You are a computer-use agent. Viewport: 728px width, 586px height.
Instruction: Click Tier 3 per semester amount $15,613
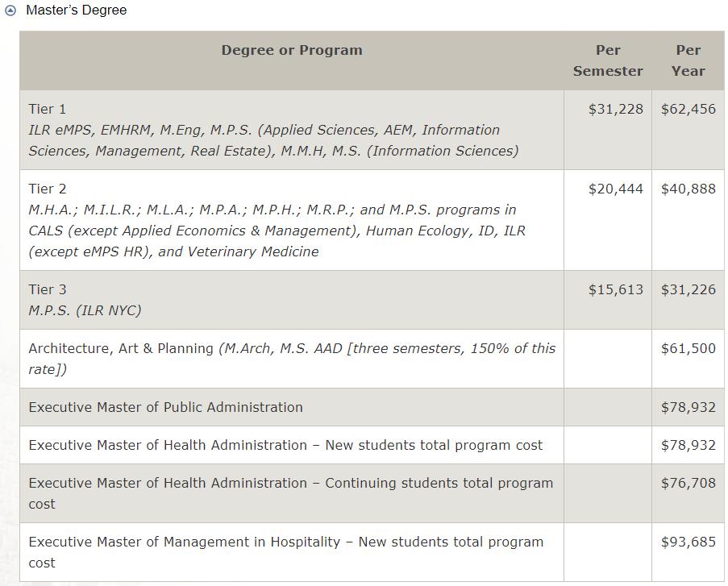(616, 289)
